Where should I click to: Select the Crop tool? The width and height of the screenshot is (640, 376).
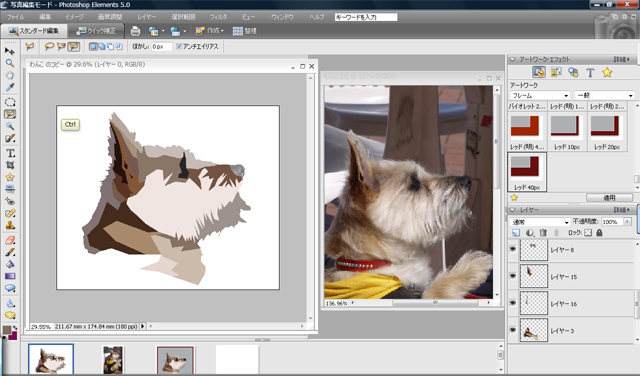click(x=10, y=165)
